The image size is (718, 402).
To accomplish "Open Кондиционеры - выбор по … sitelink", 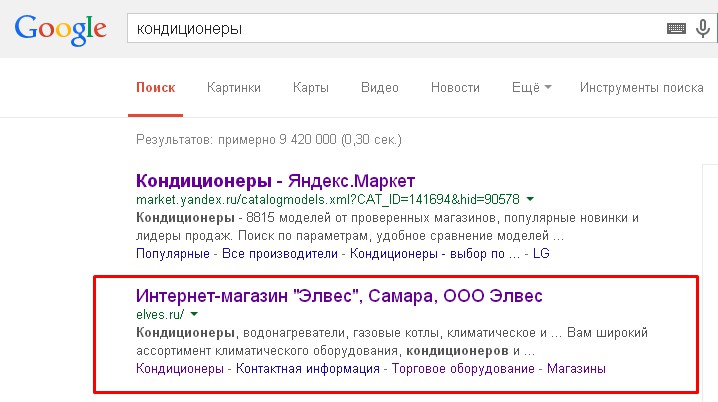I will [x=435, y=254].
